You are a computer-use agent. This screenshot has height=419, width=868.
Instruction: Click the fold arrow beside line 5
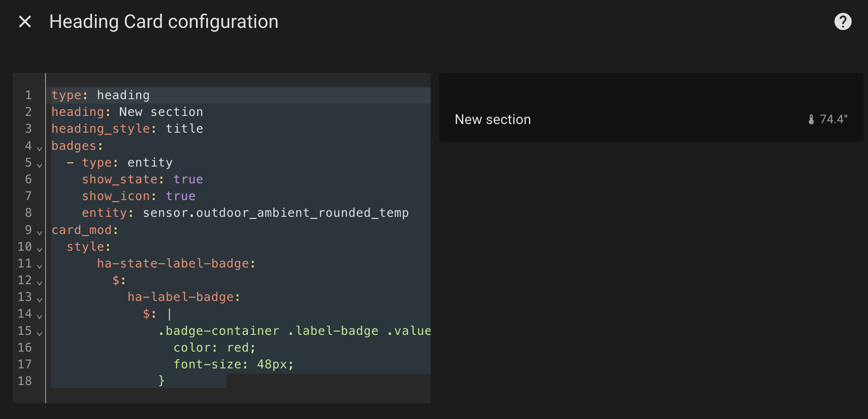pyautogui.click(x=39, y=165)
